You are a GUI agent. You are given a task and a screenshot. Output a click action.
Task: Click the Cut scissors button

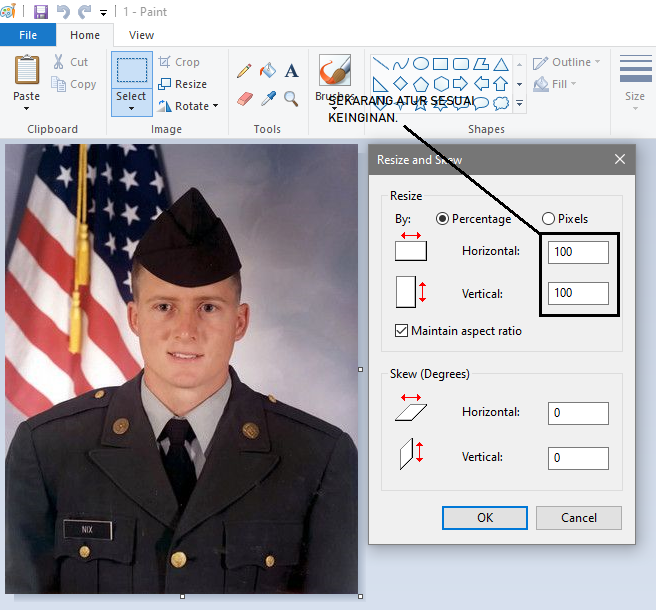[70, 62]
